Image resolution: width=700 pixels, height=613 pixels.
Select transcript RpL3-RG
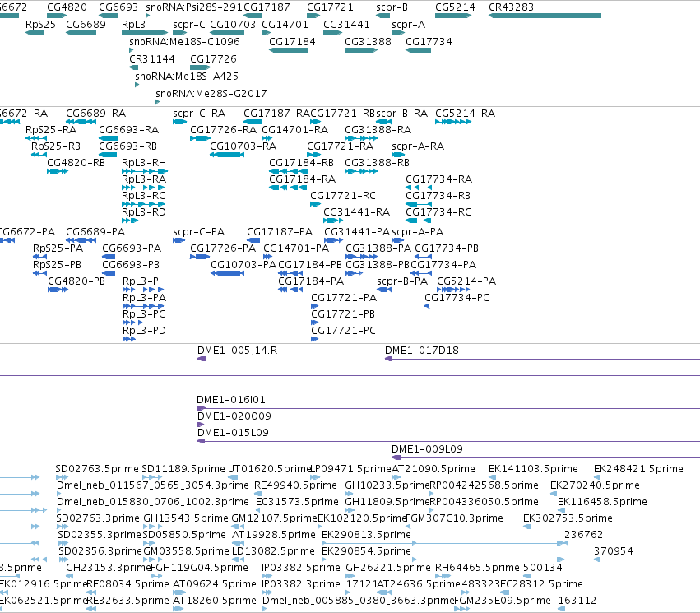(x=143, y=204)
